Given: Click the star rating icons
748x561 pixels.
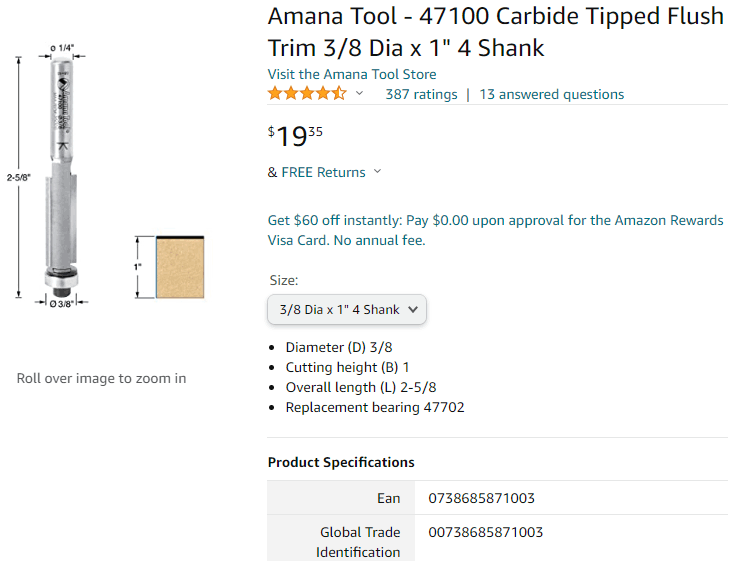Looking at the screenshot, I should point(307,94).
